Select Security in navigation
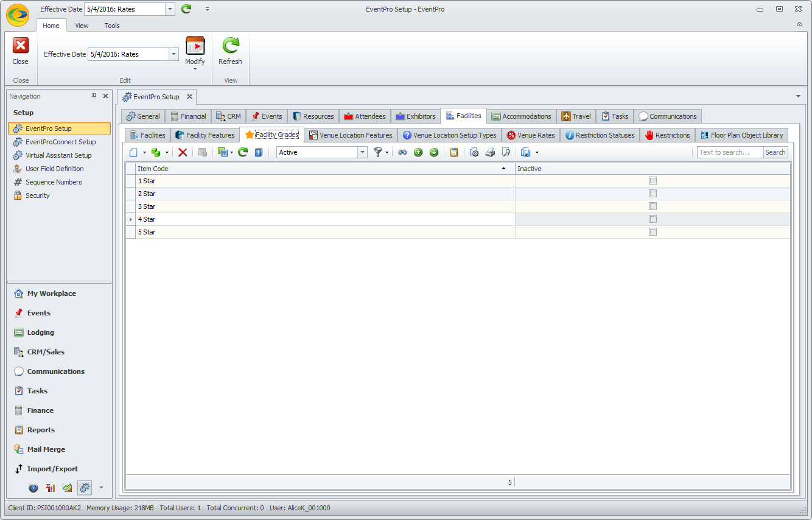The image size is (812, 520). 37,195
